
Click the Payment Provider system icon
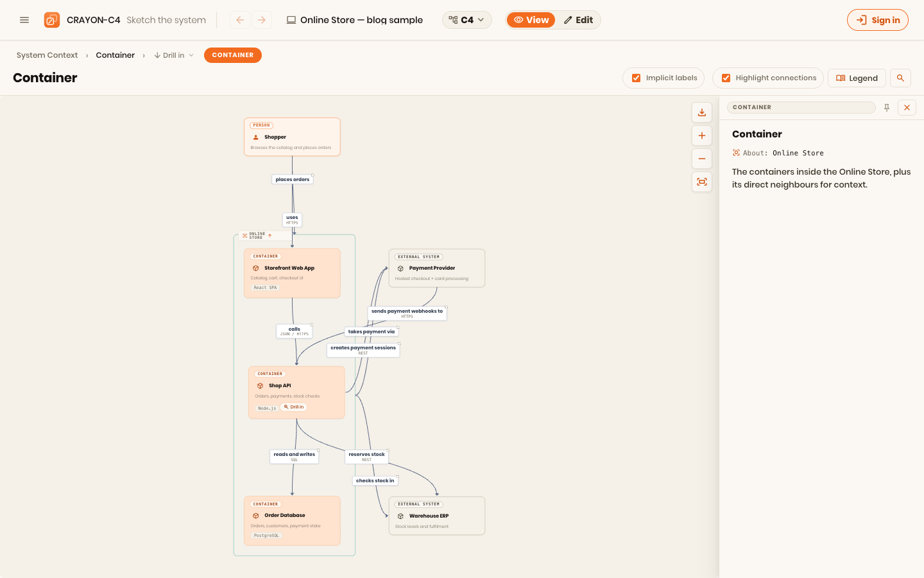(400, 268)
